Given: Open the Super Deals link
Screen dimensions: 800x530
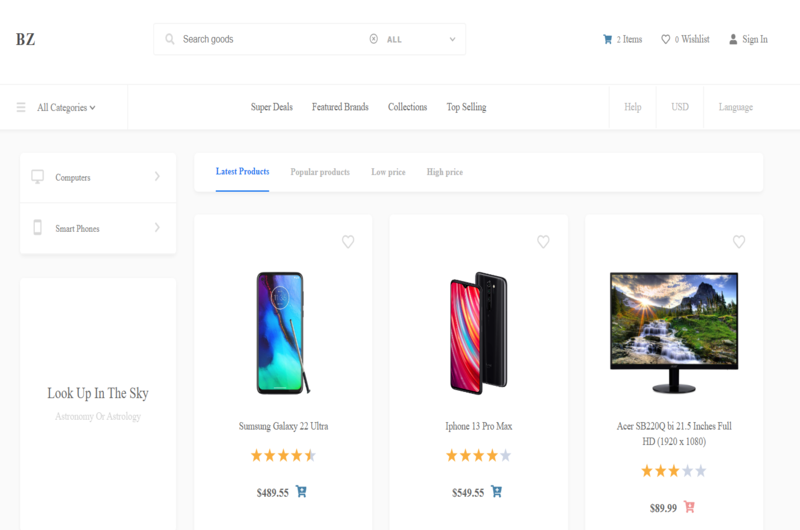Looking at the screenshot, I should tap(271, 107).
